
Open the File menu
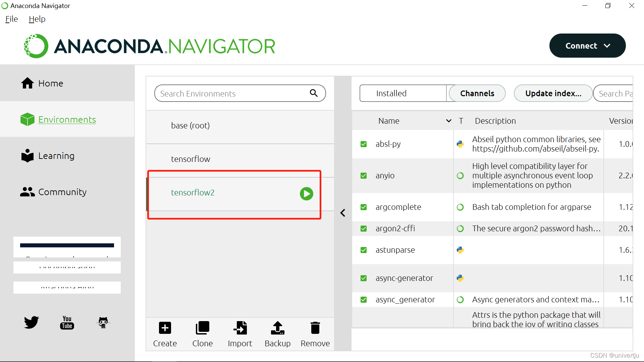pos(11,19)
